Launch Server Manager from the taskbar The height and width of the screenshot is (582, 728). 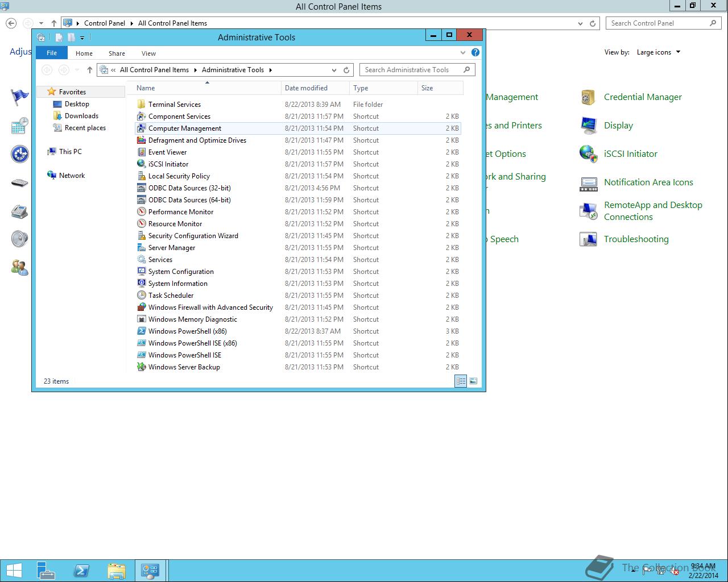(x=46, y=571)
